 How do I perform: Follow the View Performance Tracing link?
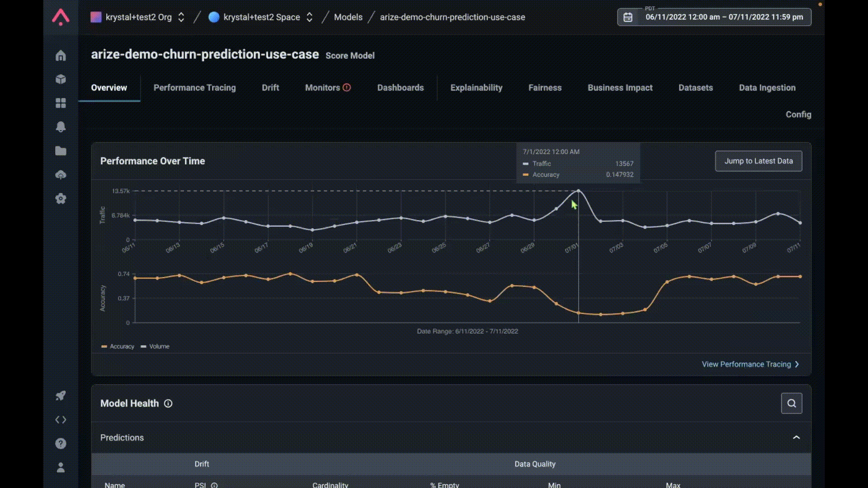pos(750,364)
